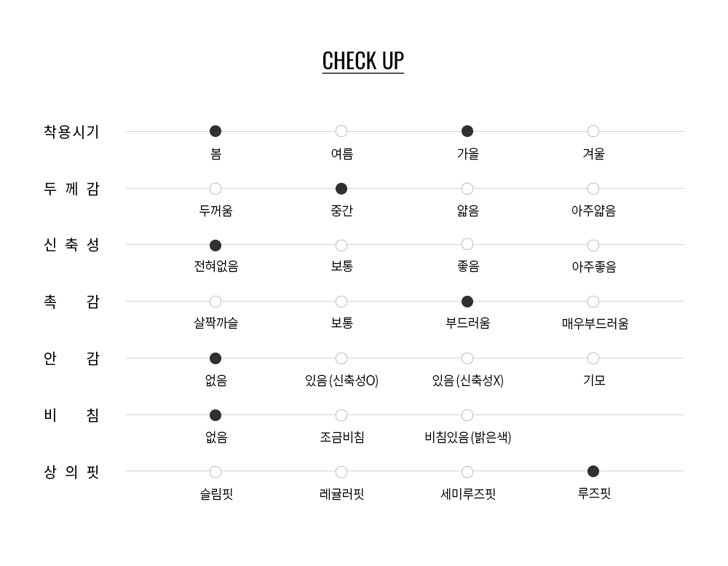This screenshot has height=566, width=728.
Task: Choose the 겨울 radio circle
Action: click(x=593, y=131)
